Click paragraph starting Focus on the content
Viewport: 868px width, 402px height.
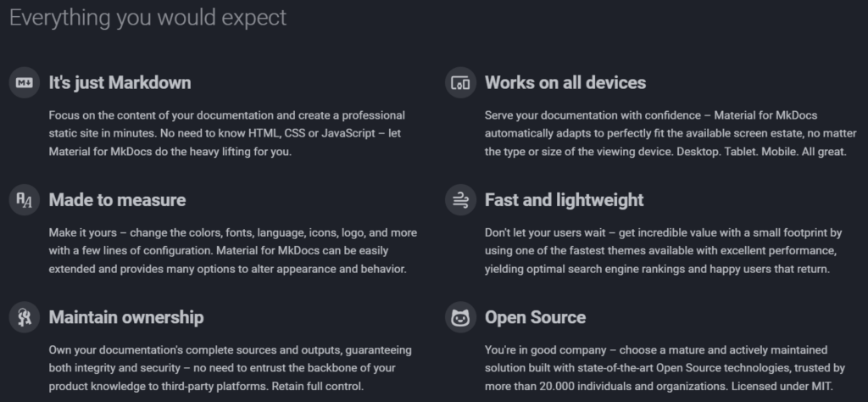point(227,133)
